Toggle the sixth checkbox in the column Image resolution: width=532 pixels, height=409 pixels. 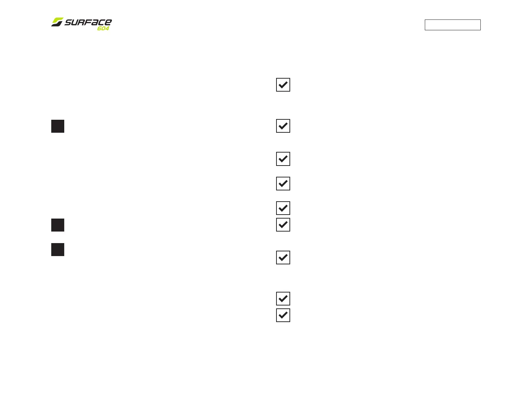pos(283,225)
